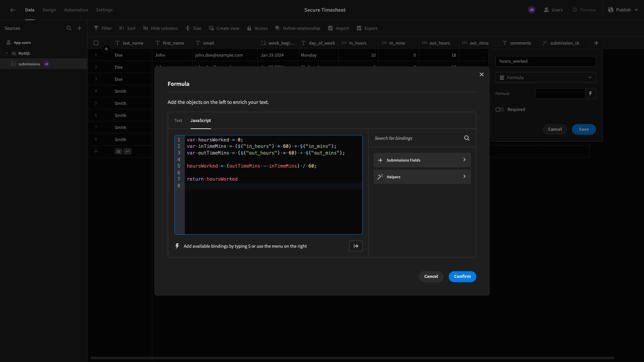This screenshot has height=362, width=644.
Task: Click the search sources magnifier icon
Action: point(69,28)
